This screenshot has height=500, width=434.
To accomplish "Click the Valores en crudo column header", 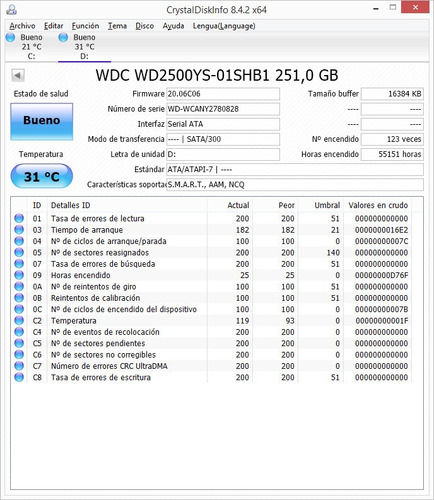I will 378,205.
